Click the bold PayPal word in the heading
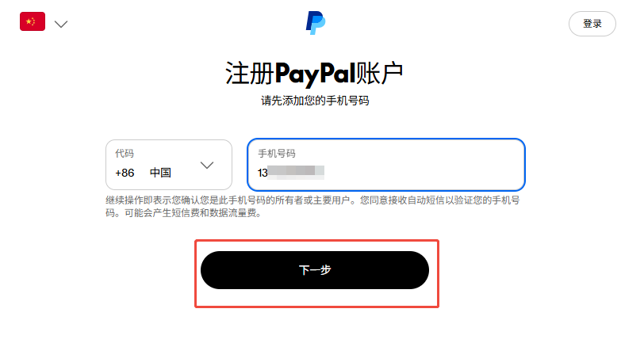The width and height of the screenshot is (644, 343). click(x=315, y=74)
